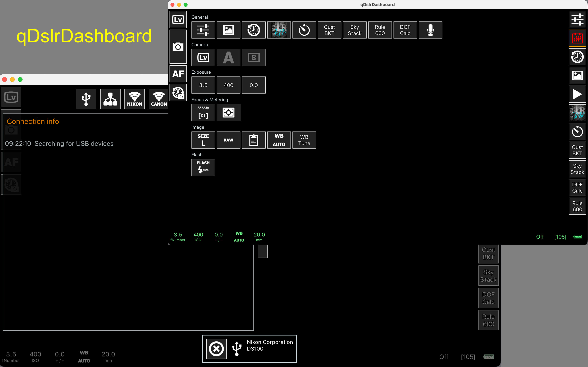588x367 pixels.
Task: Open the network connection icon
Action: point(110,99)
